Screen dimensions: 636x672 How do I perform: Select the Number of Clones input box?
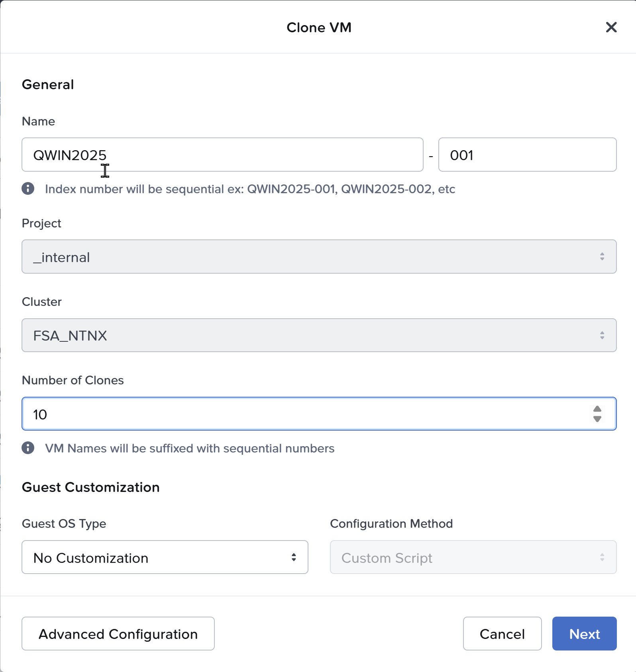(x=303, y=414)
